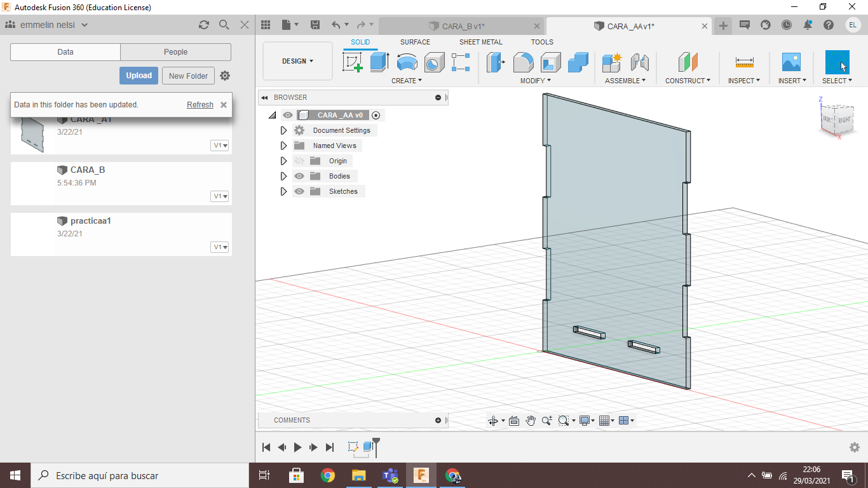Open the Measure tool under Inspect
The image size is (868, 488).
(x=744, y=62)
